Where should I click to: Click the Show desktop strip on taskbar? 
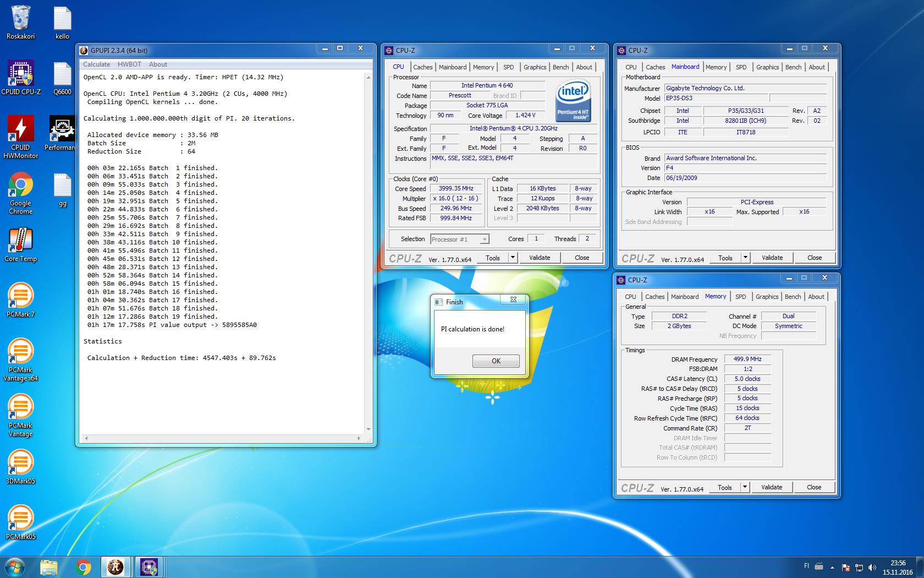click(x=920, y=567)
